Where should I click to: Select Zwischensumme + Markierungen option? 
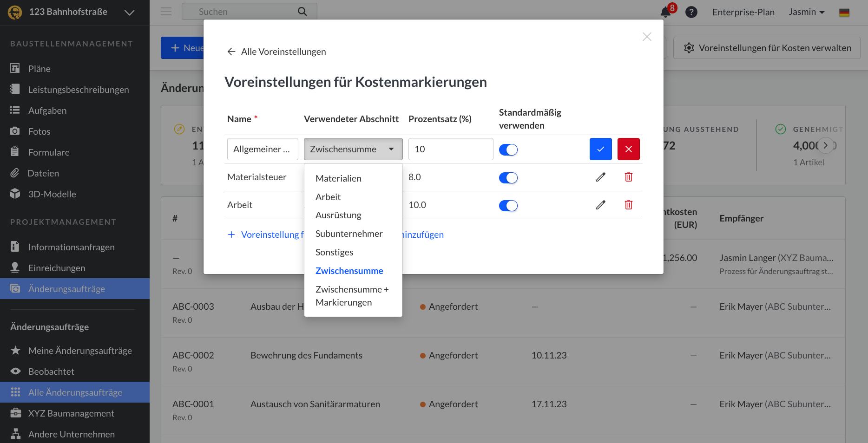pos(353,296)
